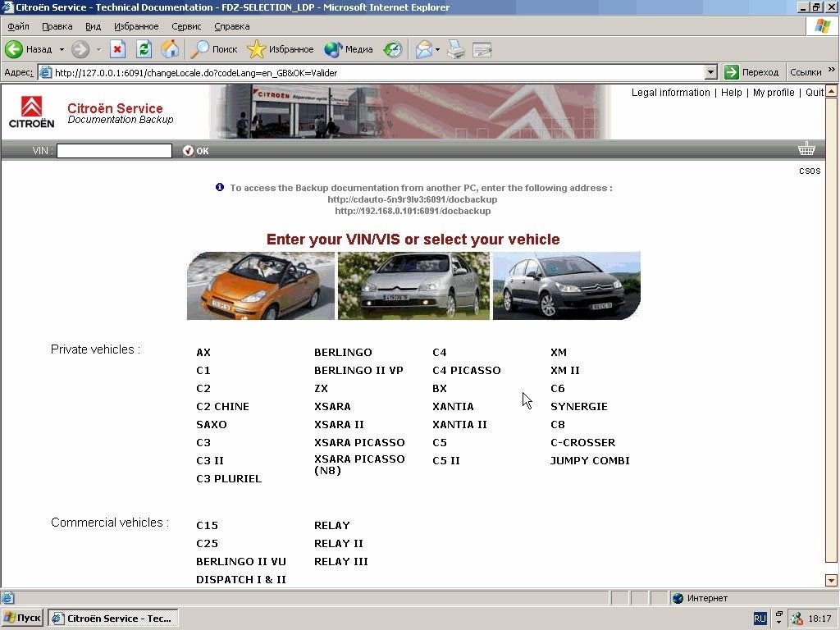Click the Go (Переход) button
Viewport: 840px width, 630px height.
(x=751, y=72)
